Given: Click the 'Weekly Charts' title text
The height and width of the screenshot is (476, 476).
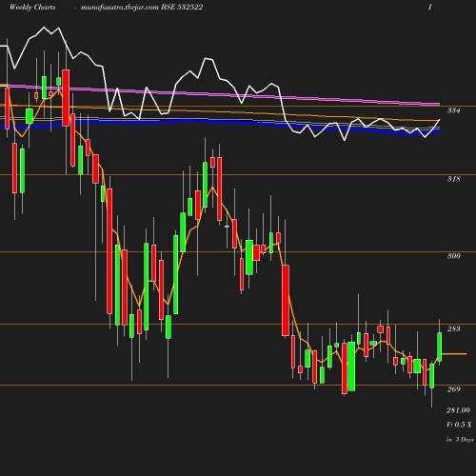Looking at the screenshot, I should pos(32,7).
